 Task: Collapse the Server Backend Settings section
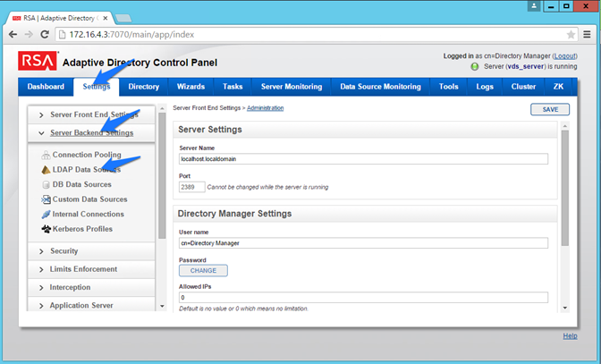(91, 133)
